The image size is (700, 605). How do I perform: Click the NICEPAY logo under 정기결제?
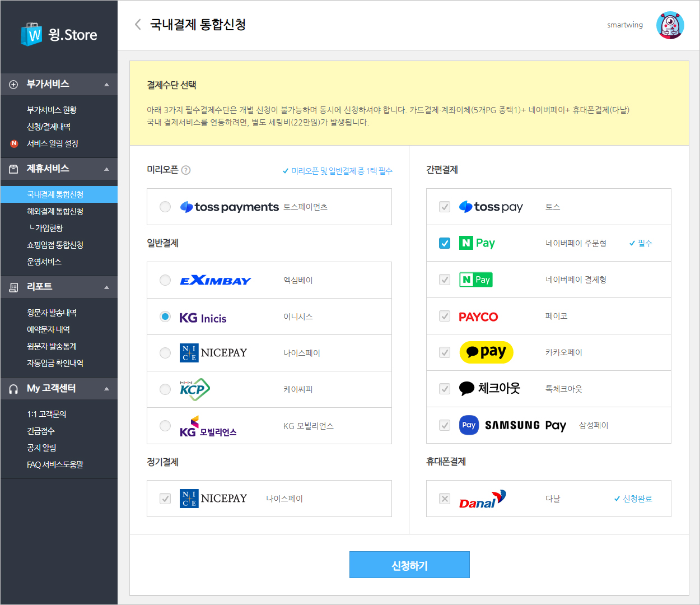213,499
